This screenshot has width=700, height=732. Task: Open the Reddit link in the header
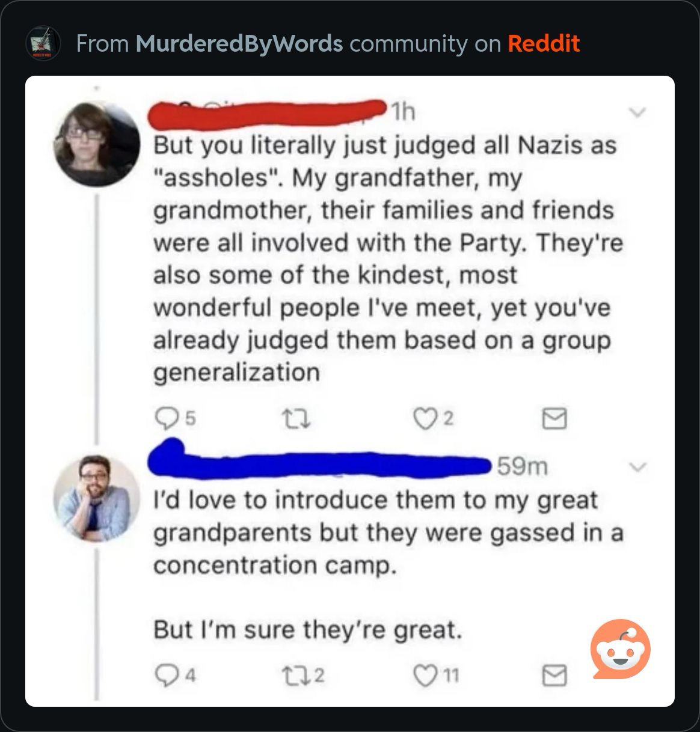(x=544, y=43)
